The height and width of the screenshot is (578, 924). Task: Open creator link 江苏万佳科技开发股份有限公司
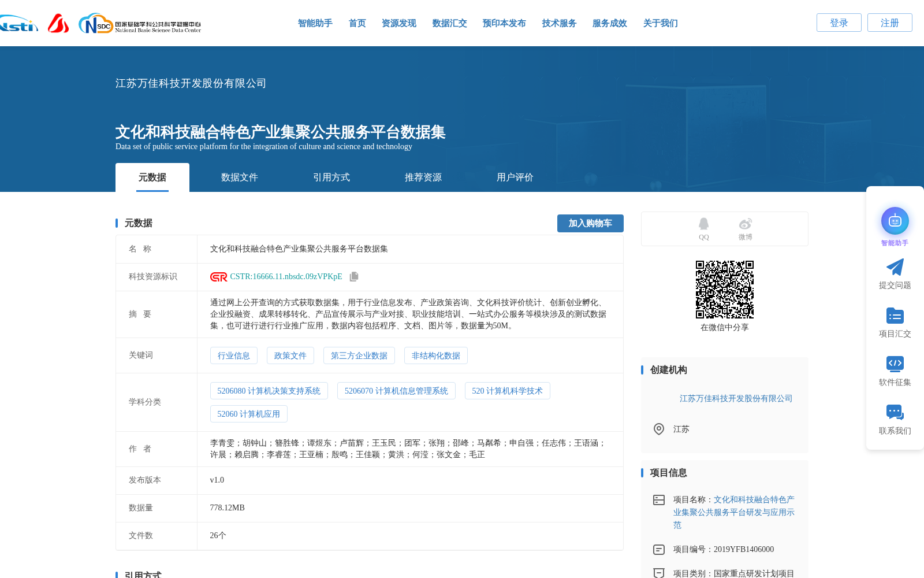tap(736, 399)
